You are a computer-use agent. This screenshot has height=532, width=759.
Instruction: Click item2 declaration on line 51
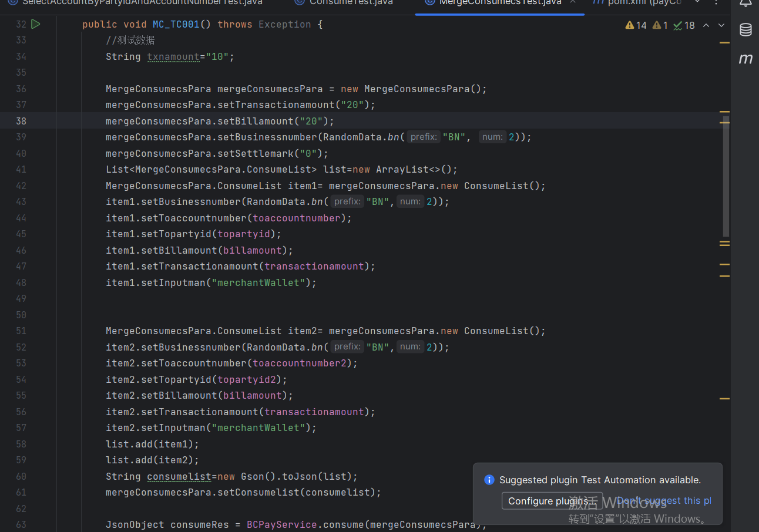pyautogui.click(x=303, y=331)
